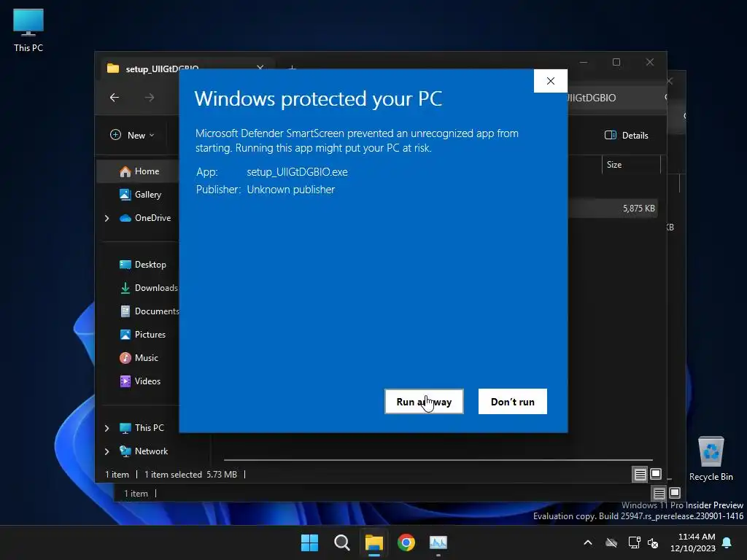The height and width of the screenshot is (560, 747).
Task: Minimize the File Explorer window
Action: point(584,62)
